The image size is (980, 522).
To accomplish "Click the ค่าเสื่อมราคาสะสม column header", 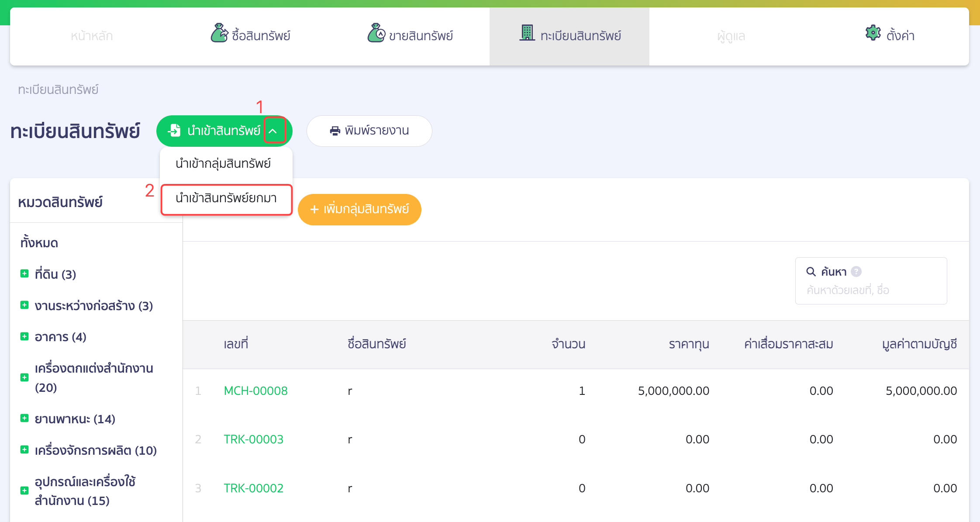I will [x=788, y=344].
